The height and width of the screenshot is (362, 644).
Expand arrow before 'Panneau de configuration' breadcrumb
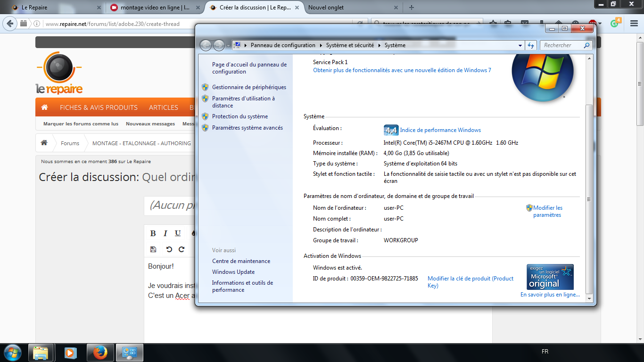pos(246,45)
